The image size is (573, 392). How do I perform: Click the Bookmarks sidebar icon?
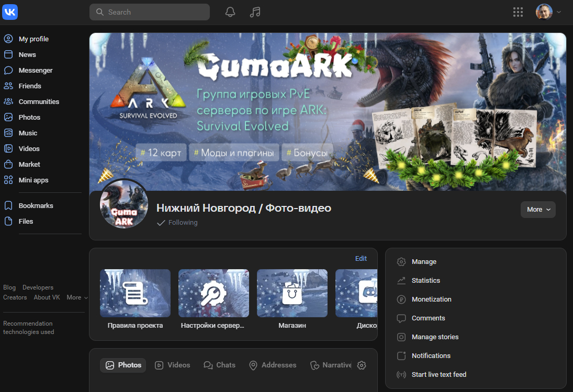click(x=8, y=205)
